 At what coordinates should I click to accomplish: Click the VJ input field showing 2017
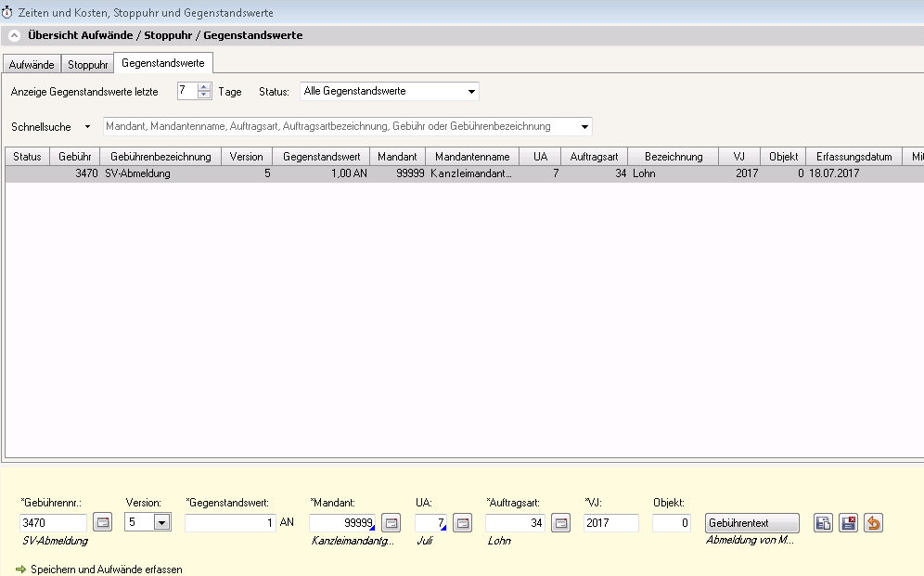611,523
